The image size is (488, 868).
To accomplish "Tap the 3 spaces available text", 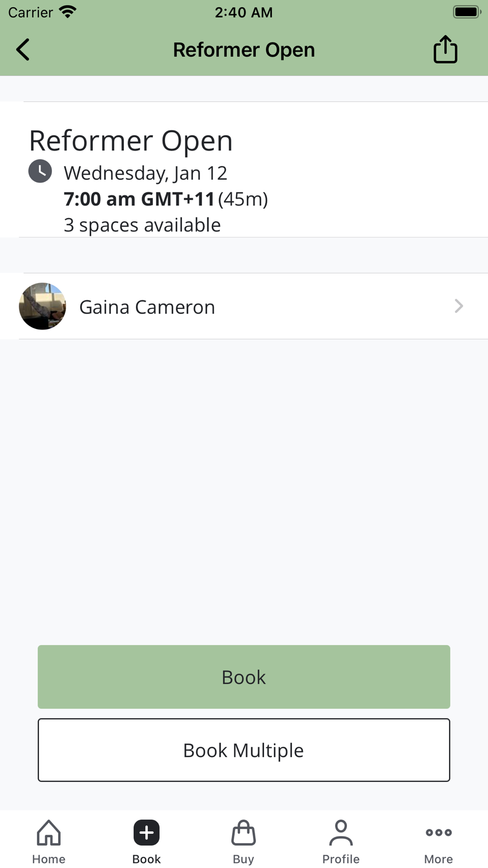I will click(142, 225).
